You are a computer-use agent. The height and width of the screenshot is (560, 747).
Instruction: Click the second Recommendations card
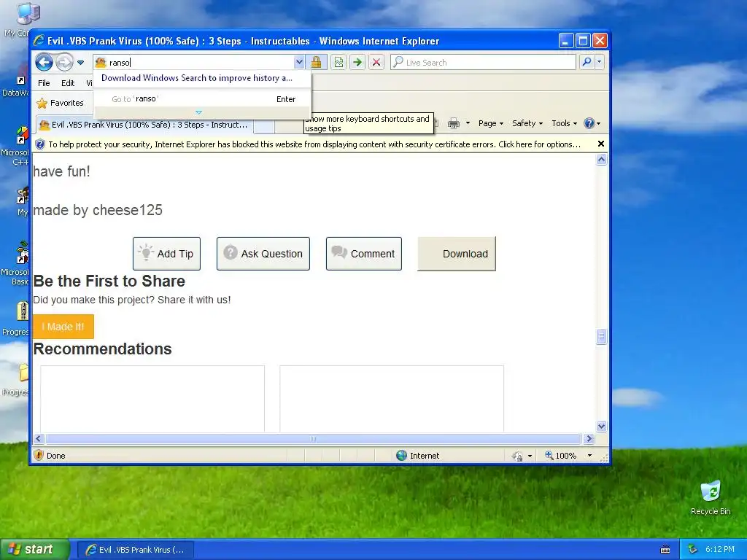coord(392,399)
